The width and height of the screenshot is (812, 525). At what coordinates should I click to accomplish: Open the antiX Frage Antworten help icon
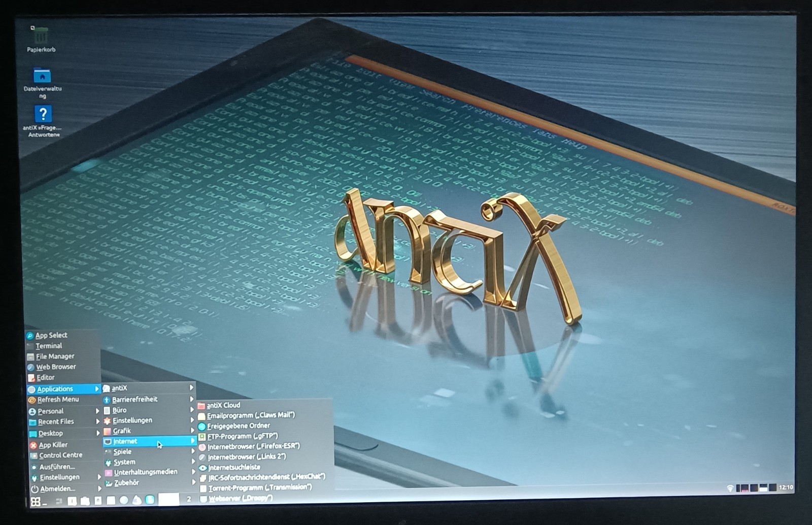point(43,121)
